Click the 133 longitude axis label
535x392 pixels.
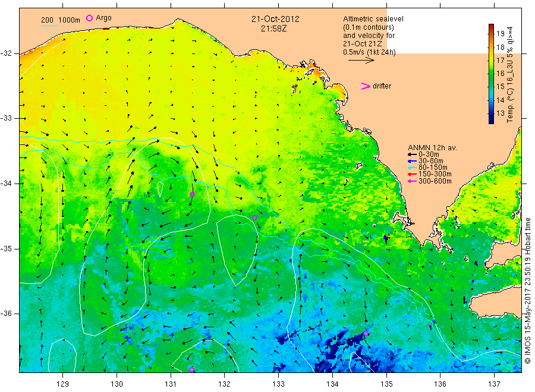[278, 384]
